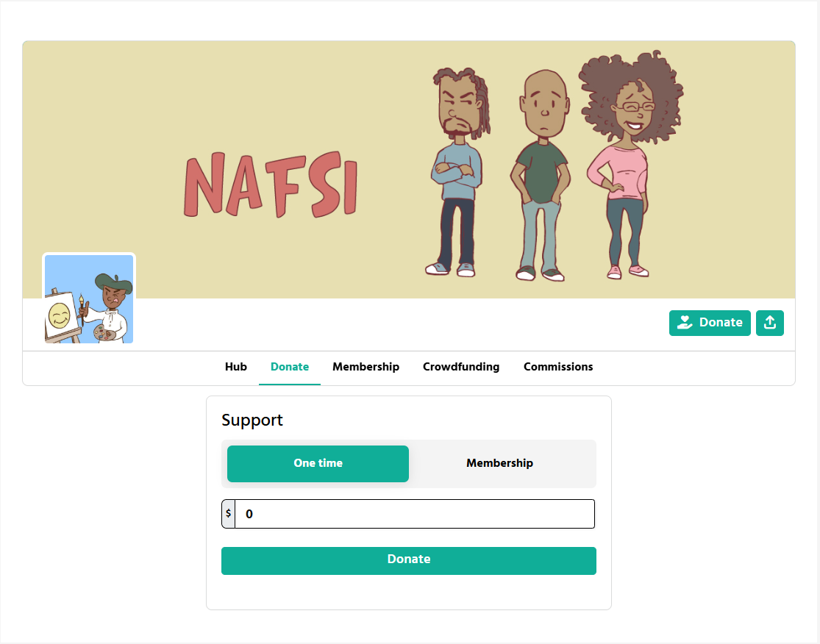Open the Hub tab

pos(236,367)
